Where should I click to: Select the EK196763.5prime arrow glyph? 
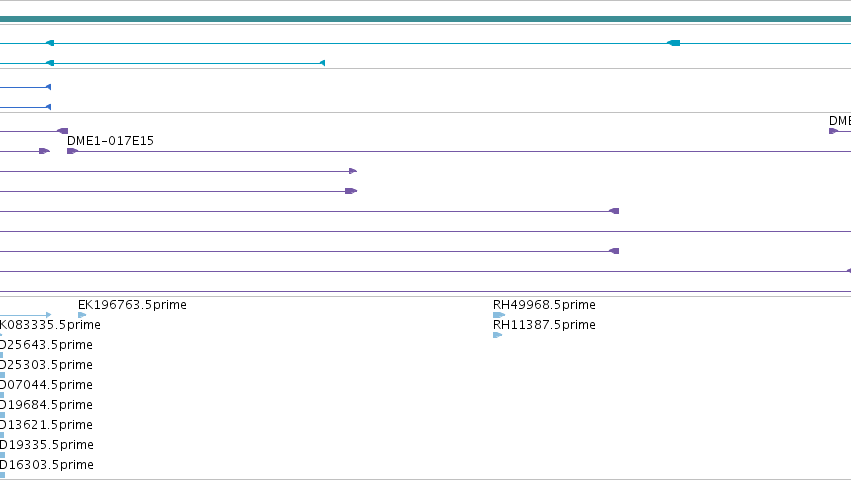82,315
